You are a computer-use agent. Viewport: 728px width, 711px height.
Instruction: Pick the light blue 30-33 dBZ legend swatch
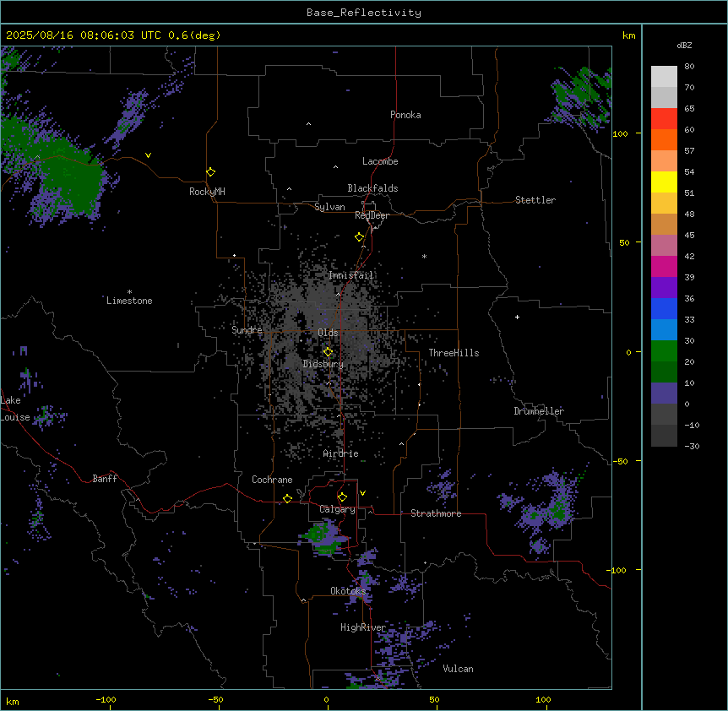(664, 329)
